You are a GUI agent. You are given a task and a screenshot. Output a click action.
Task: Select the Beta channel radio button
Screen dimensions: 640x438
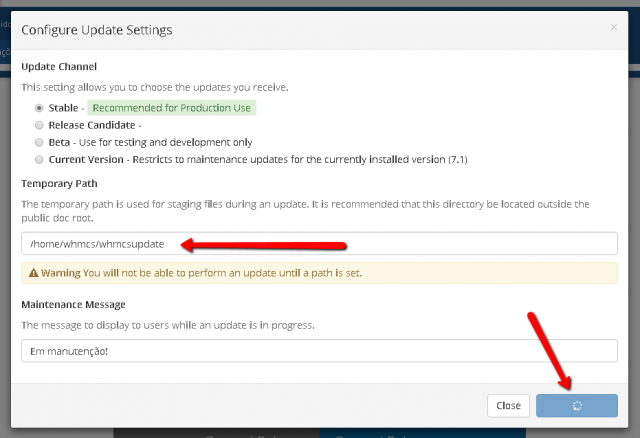pos(39,142)
